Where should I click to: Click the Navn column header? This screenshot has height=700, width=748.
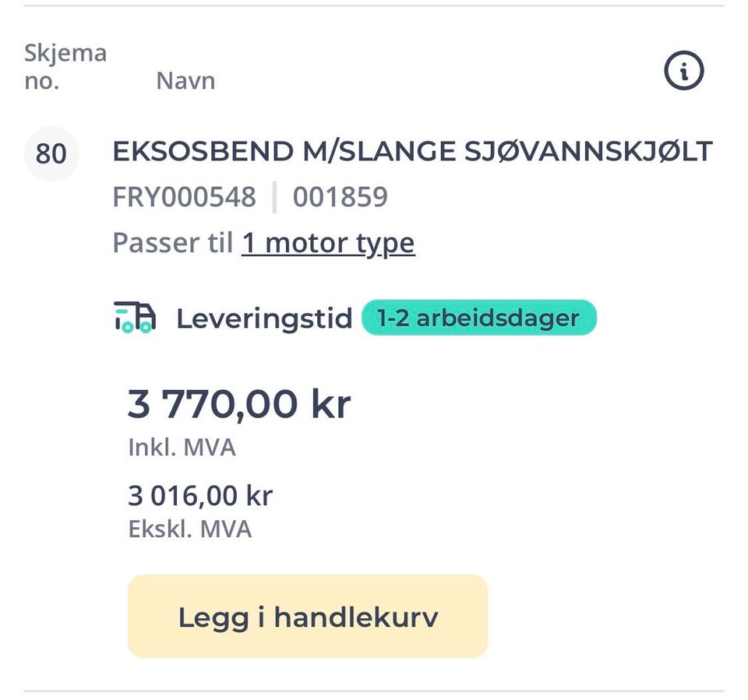point(185,81)
